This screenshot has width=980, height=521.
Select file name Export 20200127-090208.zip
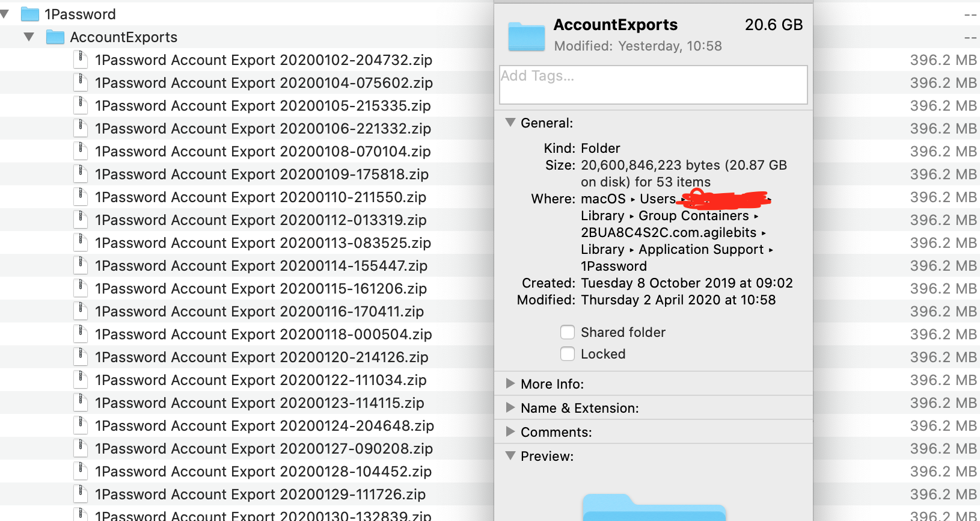pos(264,449)
